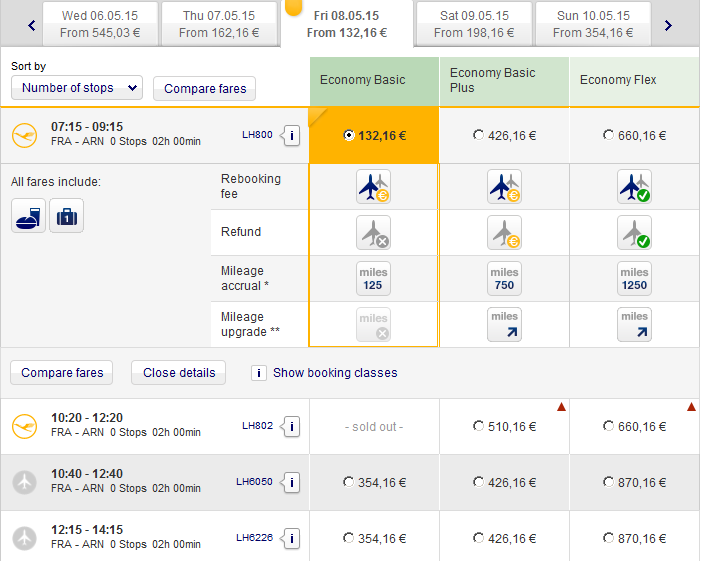This screenshot has height=561, width=702.
Task: Click the top Compare fares button
Action: [205, 89]
